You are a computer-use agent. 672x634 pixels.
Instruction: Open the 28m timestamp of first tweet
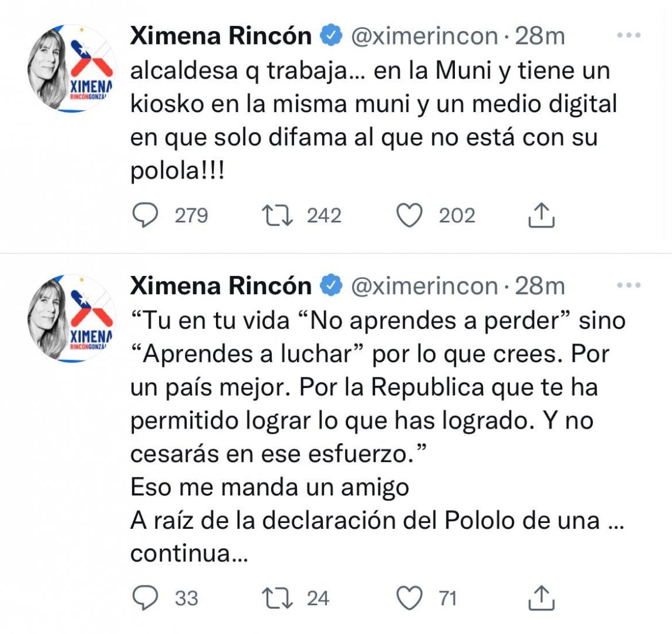[x=539, y=36]
